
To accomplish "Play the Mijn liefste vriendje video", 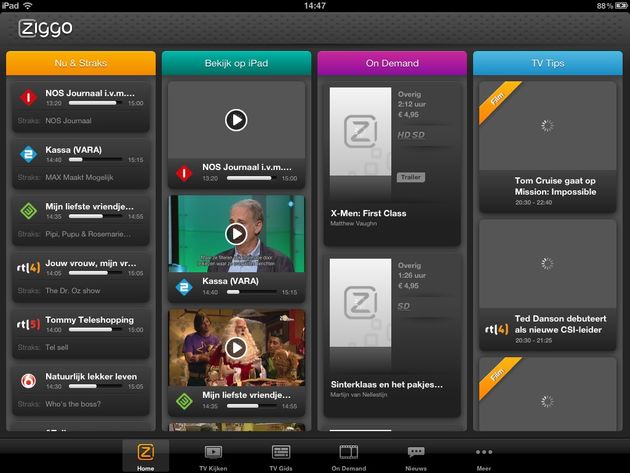I will (x=236, y=348).
